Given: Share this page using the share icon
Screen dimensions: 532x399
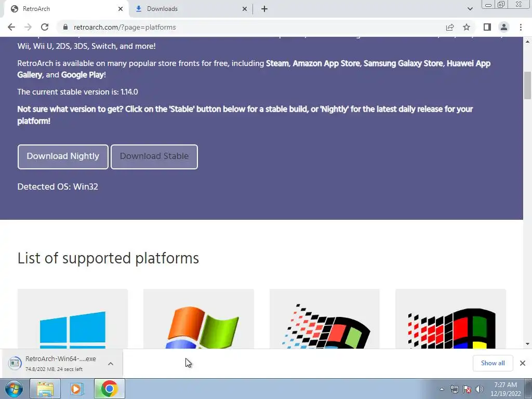Looking at the screenshot, I should tap(450, 27).
